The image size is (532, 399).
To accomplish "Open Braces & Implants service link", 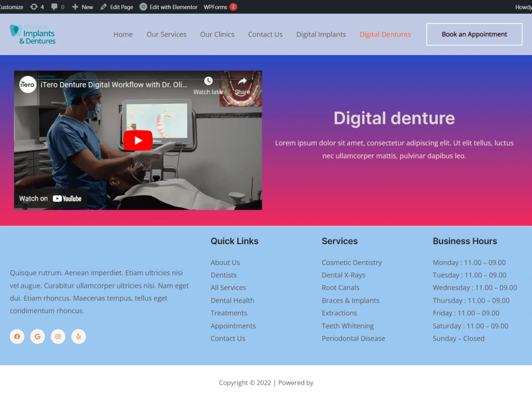I will click(x=351, y=301).
